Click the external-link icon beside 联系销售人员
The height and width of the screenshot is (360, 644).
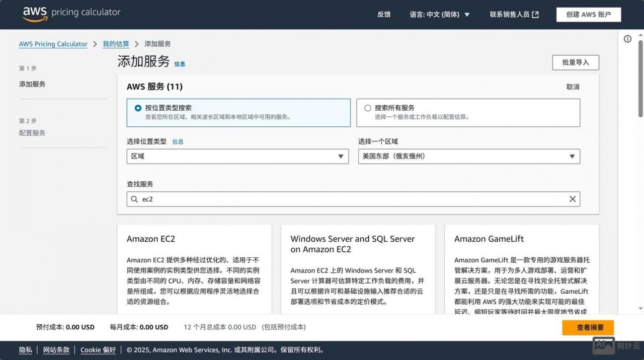(535, 15)
